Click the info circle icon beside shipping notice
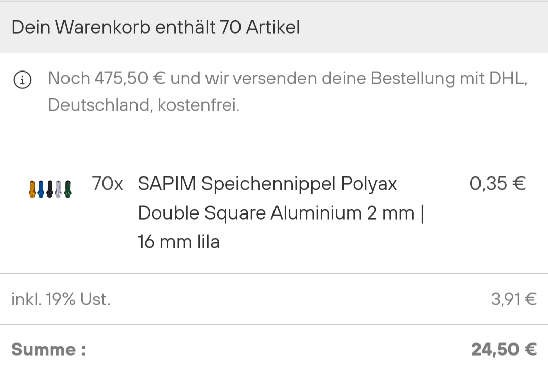Screen dimensions: 548x392 [22, 80]
